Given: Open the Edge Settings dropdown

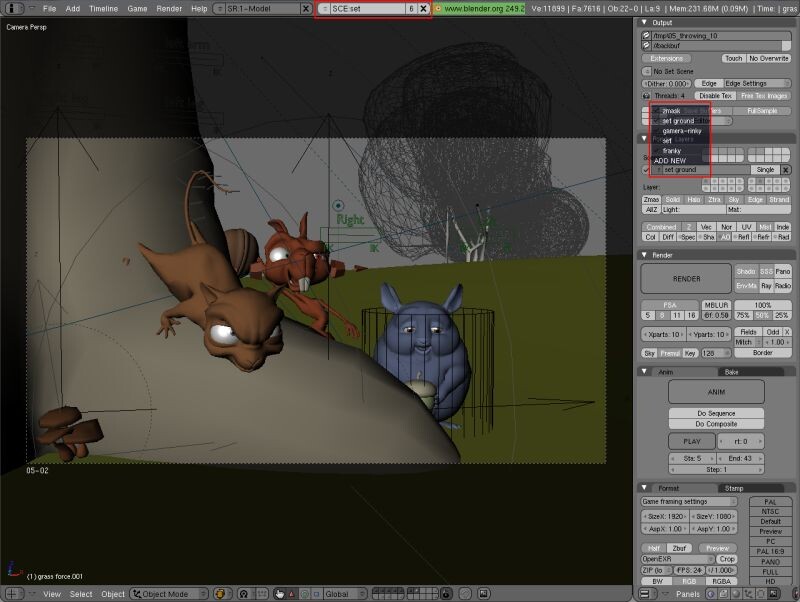Looking at the screenshot, I should coord(758,84).
